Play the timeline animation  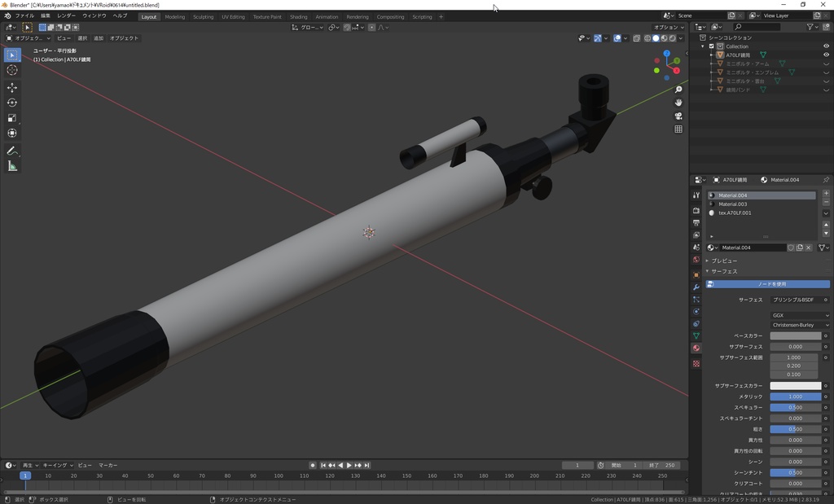pos(349,465)
